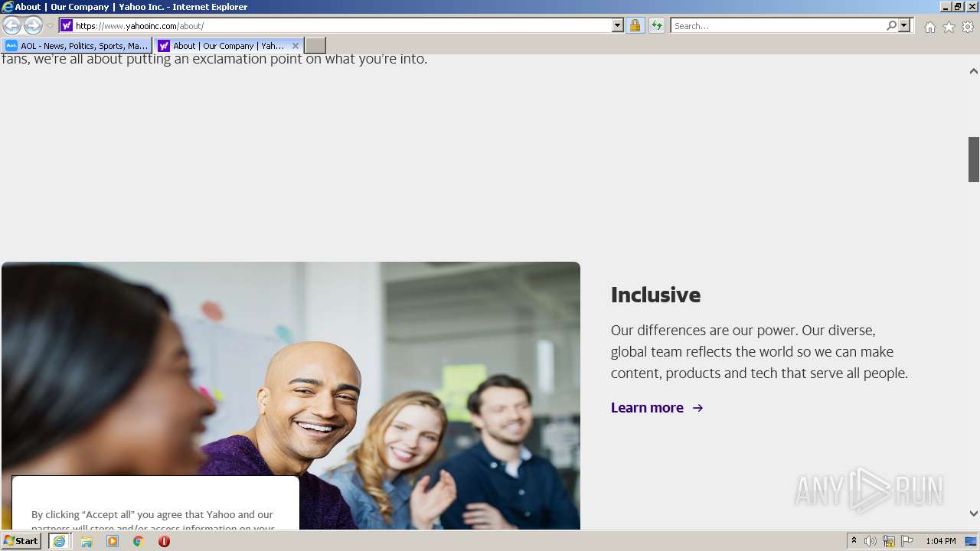
Task: Click the arrow icon beside Learn more
Action: 697,408
